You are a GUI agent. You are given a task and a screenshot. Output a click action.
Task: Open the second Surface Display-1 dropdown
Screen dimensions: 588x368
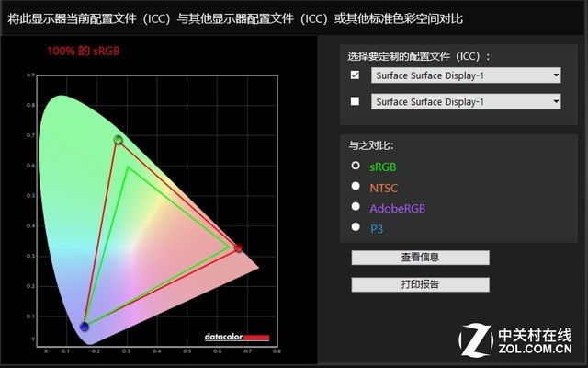pos(466,102)
